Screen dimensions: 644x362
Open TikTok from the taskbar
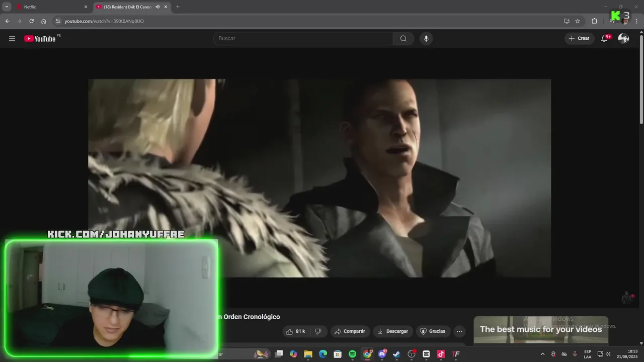tap(441, 354)
